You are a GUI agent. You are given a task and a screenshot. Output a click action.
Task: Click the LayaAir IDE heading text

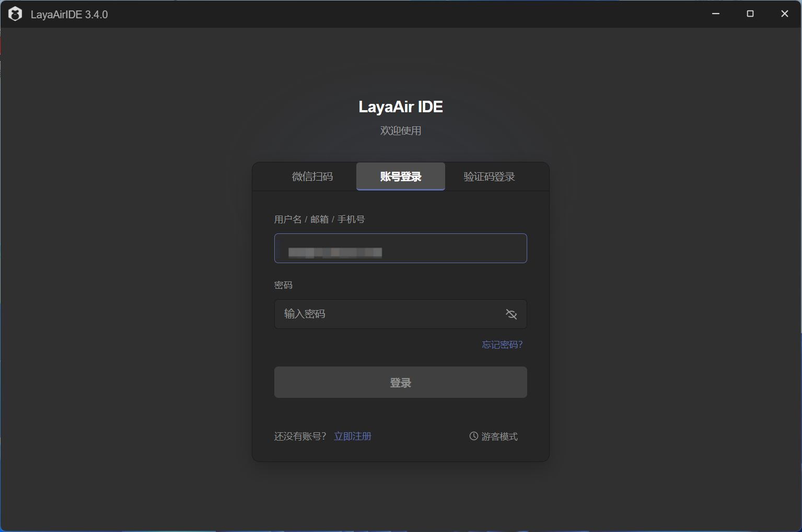point(401,107)
